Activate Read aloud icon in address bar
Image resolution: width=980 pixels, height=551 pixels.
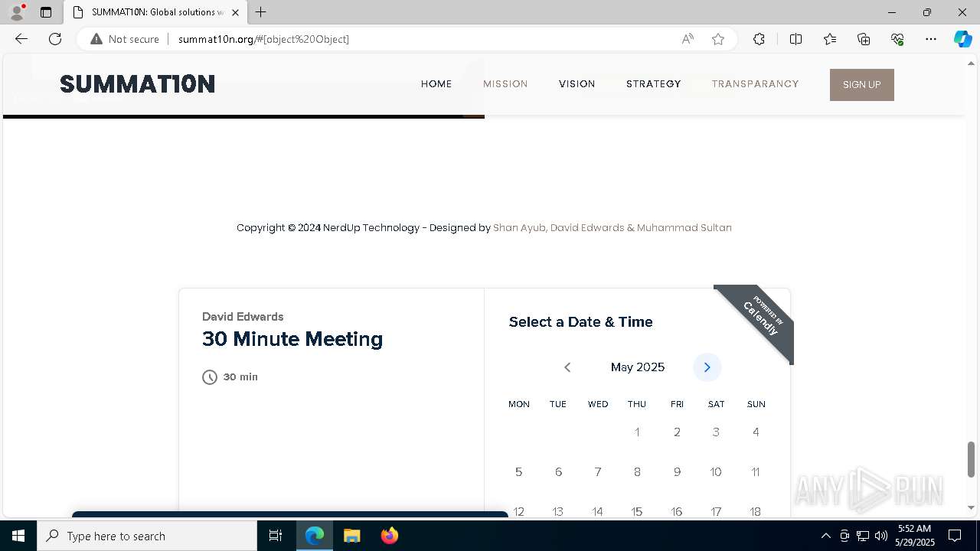[688, 39]
